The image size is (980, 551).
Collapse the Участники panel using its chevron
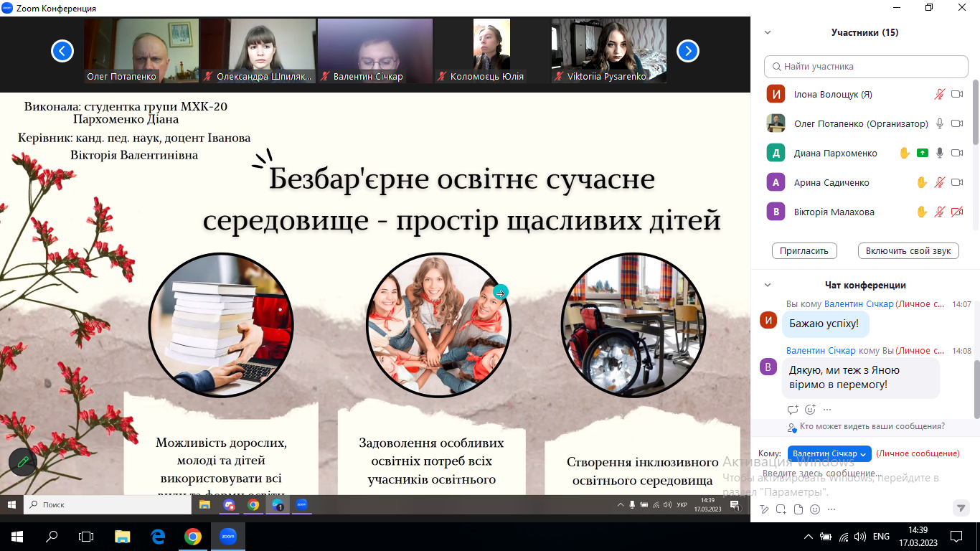pos(768,32)
